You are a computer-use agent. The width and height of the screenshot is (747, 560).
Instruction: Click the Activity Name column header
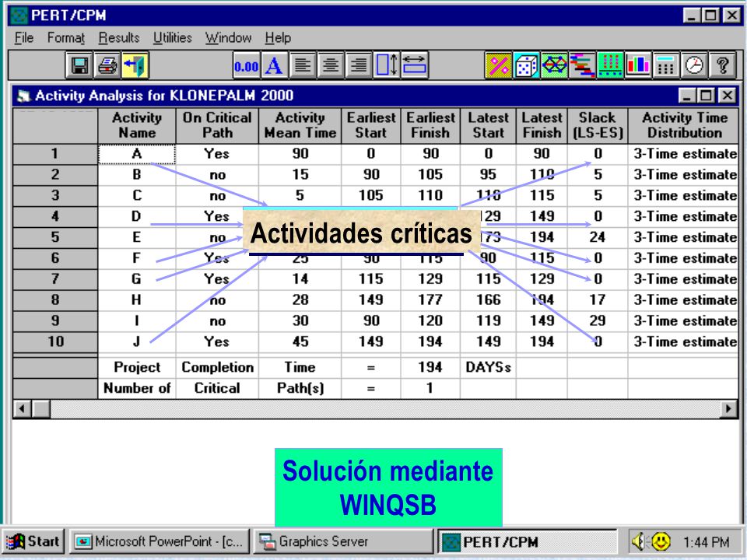point(137,125)
